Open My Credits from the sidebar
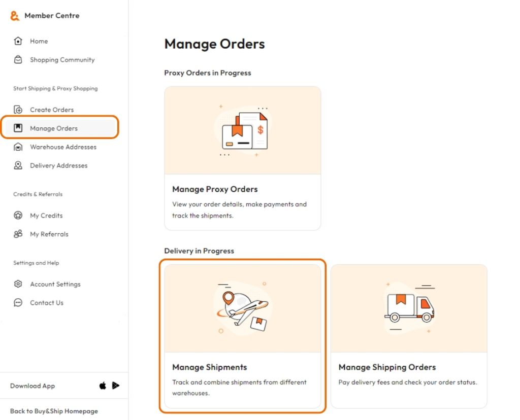 point(46,216)
